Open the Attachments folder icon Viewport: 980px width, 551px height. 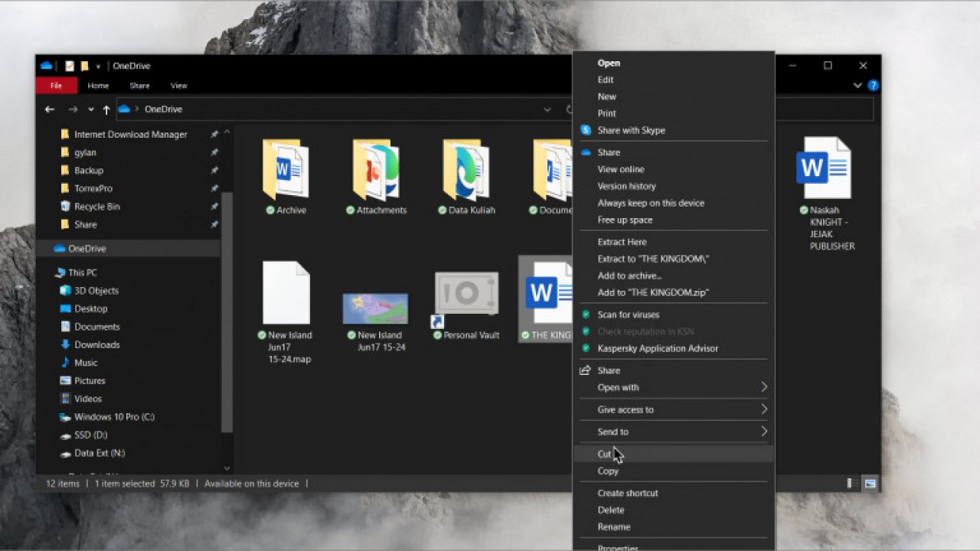coord(376,171)
